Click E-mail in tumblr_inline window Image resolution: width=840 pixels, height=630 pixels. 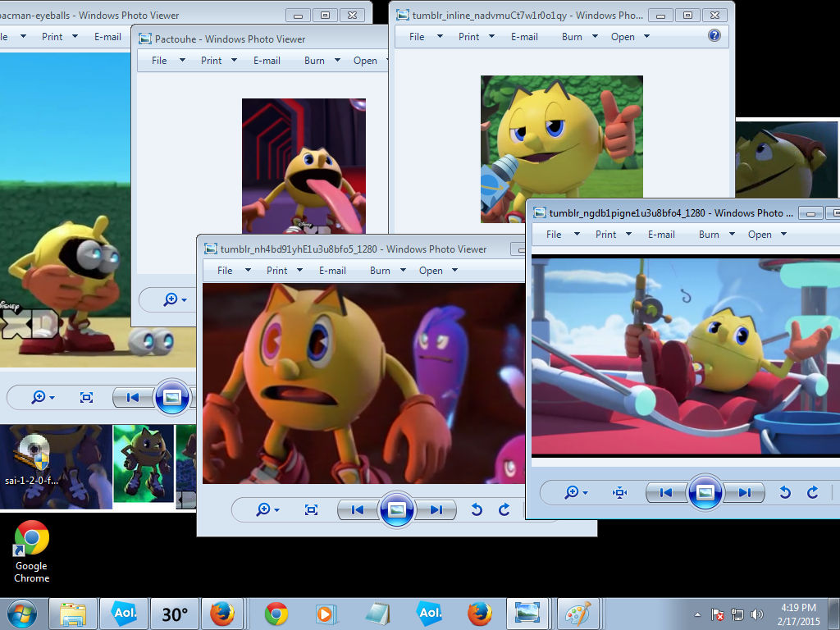524,36
